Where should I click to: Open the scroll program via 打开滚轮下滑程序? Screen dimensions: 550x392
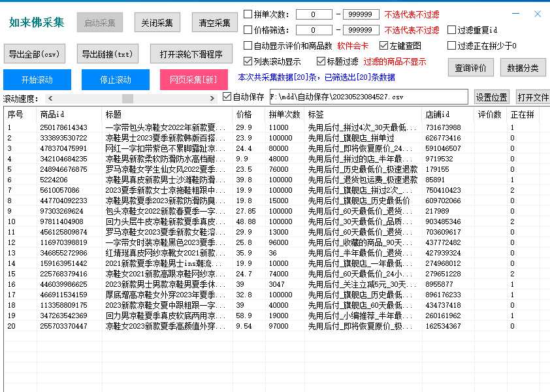click(x=190, y=53)
